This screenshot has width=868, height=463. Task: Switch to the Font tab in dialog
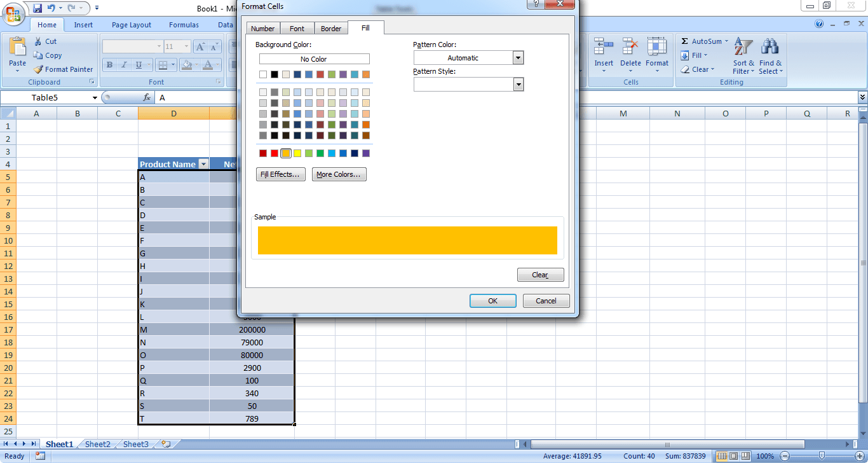pyautogui.click(x=297, y=29)
